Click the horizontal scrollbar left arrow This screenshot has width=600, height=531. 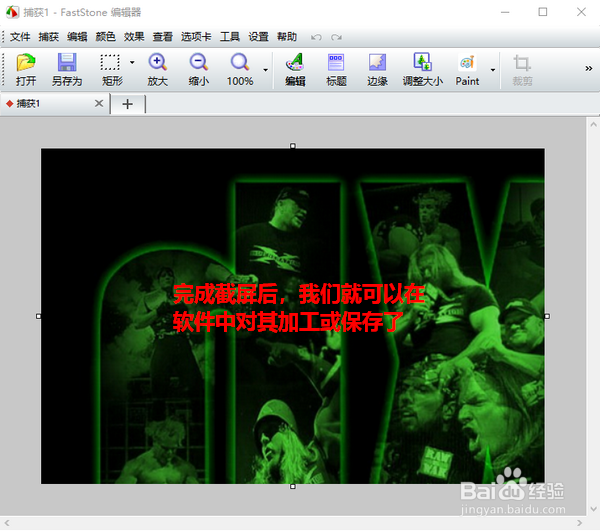[x=7, y=523]
